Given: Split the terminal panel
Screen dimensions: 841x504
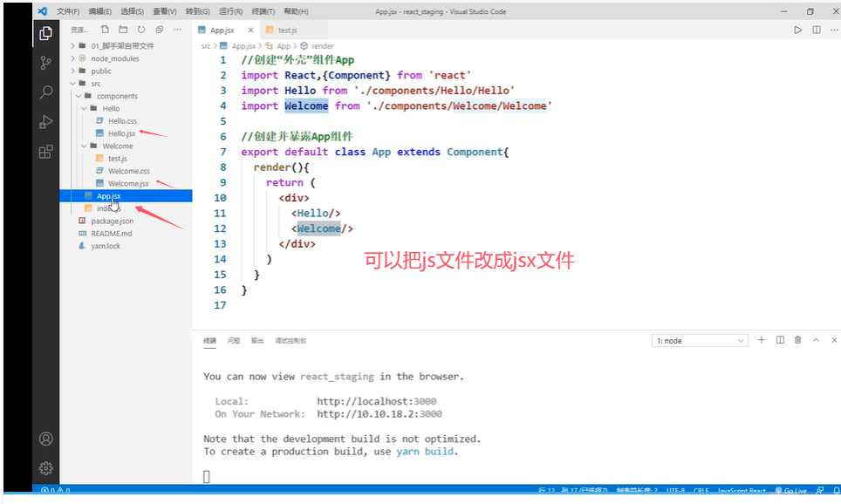Looking at the screenshot, I should (781, 340).
